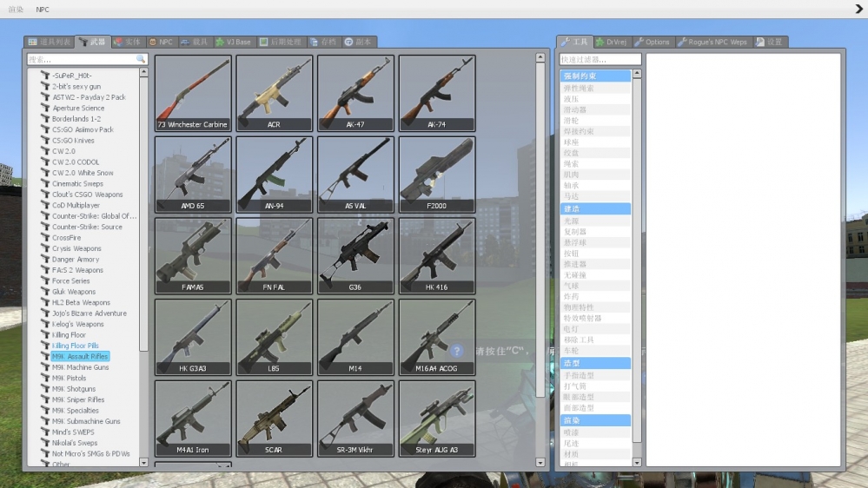Spawn the 73 Winchester Carbine weapon

193,93
